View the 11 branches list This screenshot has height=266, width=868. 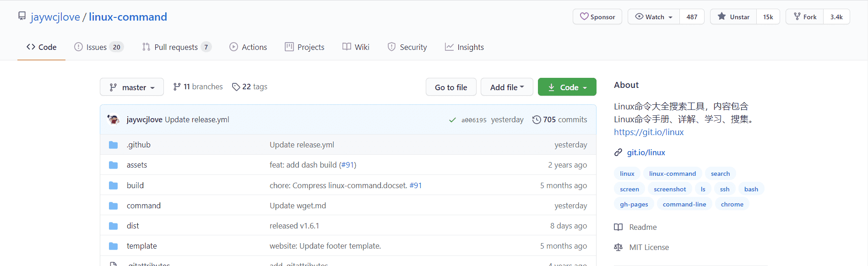tap(198, 87)
